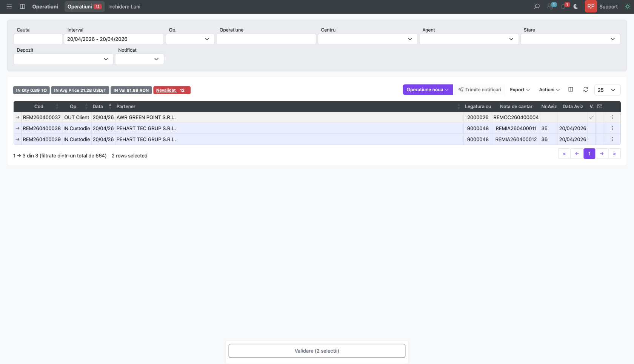Expand the Op. filter dropdown
This screenshot has height=364, width=634.
click(x=190, y=39)
